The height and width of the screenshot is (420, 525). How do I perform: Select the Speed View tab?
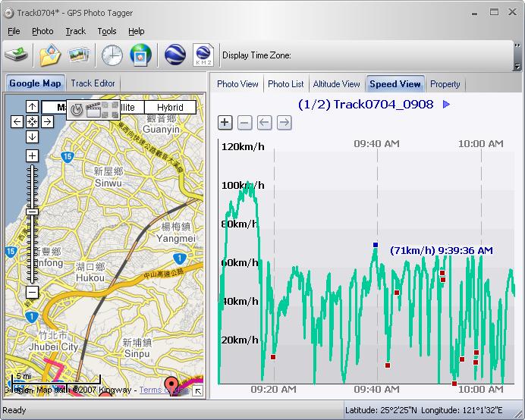395,84
